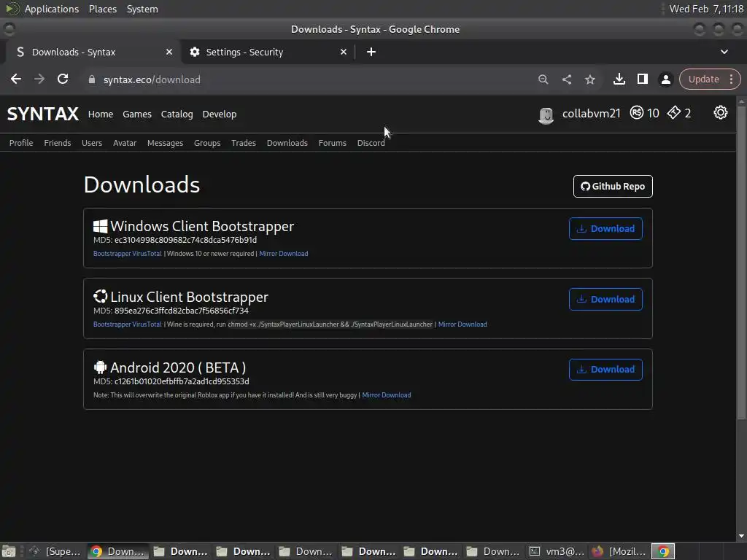Open the Android Mirror Download link
The height and width of the screenshot is (560, 747).
point(387,395)
